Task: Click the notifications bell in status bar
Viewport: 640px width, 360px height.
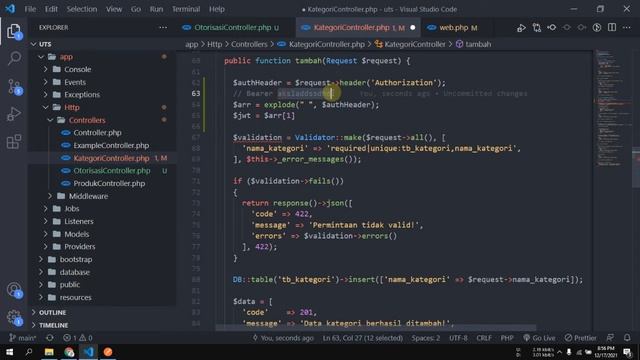Action: [x=627, y=338]
